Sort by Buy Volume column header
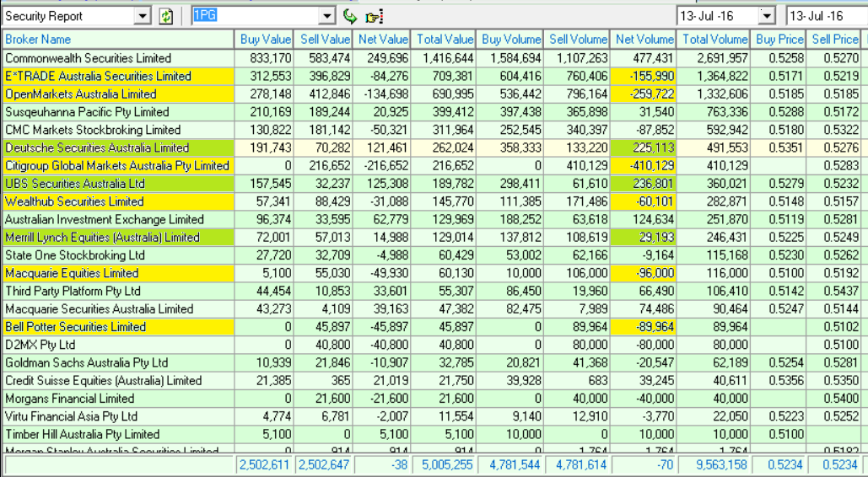 (x=510, y=40)
